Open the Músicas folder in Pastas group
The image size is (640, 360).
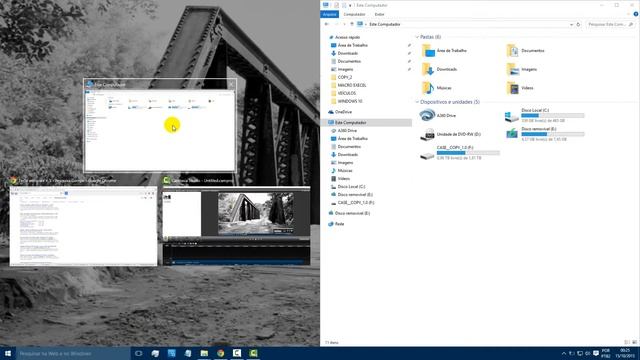437,88
